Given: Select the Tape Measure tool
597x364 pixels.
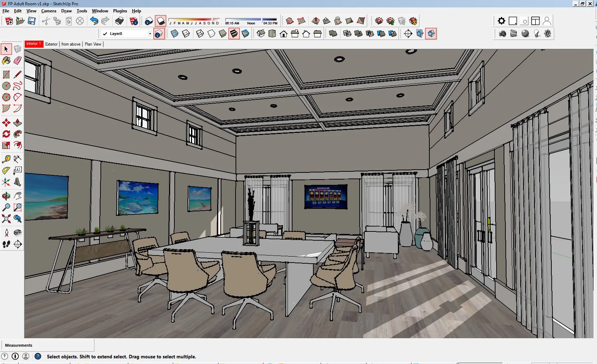Looking at the screenshot, I should pyautogui.click(x=6, y=159).
